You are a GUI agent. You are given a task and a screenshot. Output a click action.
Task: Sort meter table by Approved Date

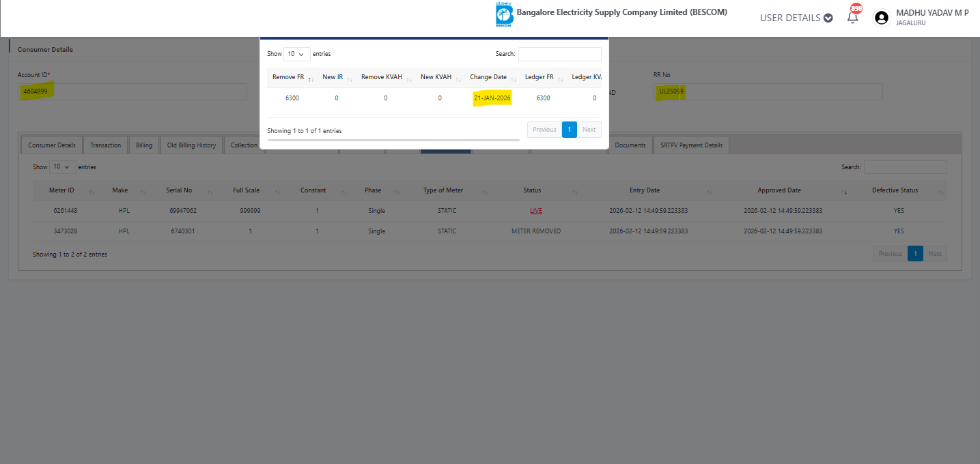(x=779, y=190)
